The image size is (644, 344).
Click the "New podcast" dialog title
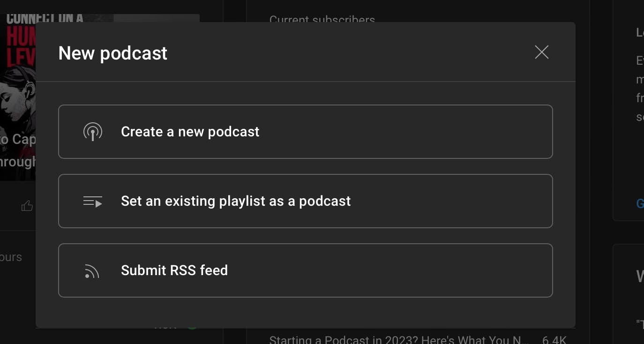(112, 53)
